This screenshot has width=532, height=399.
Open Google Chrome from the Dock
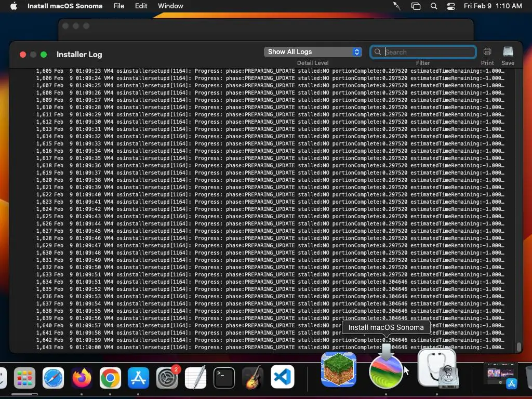(x=110, y=378)
